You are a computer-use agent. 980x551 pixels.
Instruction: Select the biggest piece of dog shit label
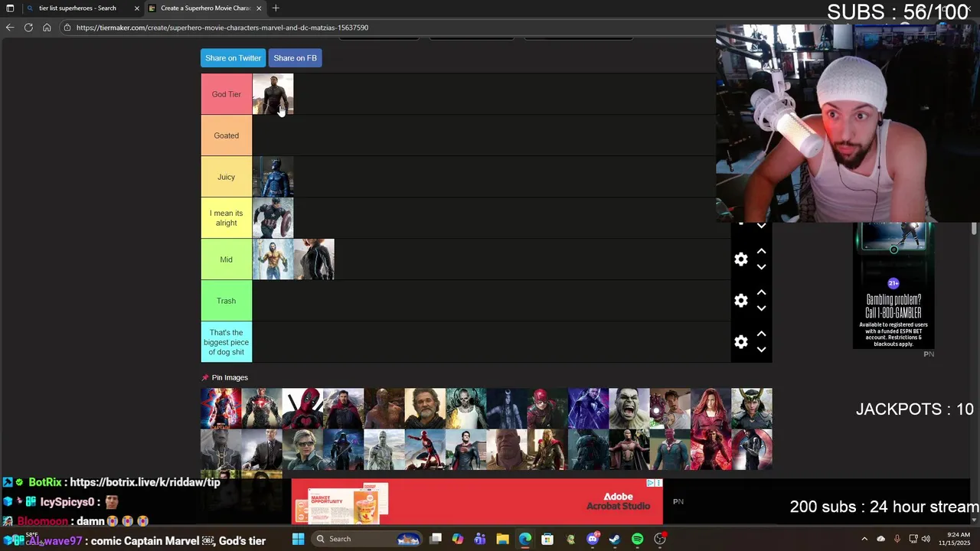coord(227,342)
